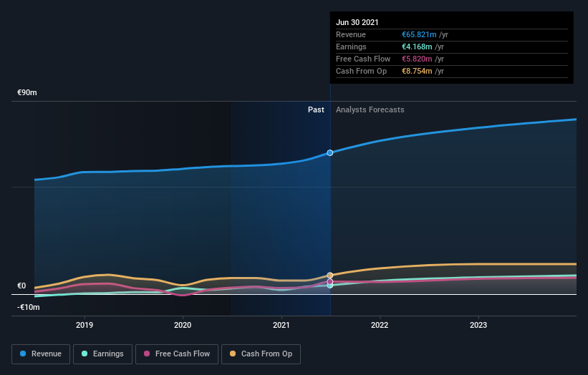The width and height of the screenshot is (588, 375).
Task: Toggle the Earnings legend button
Action: [102, 354]
